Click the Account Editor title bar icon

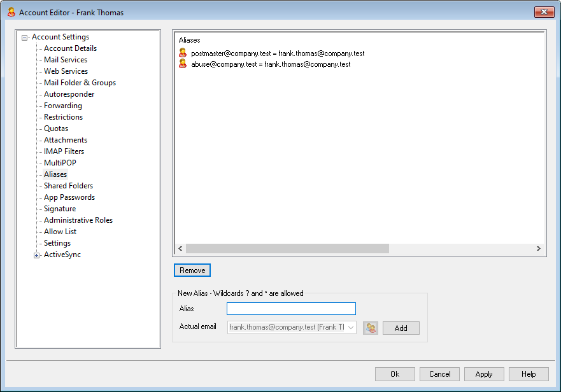click(x=11, y=12)
